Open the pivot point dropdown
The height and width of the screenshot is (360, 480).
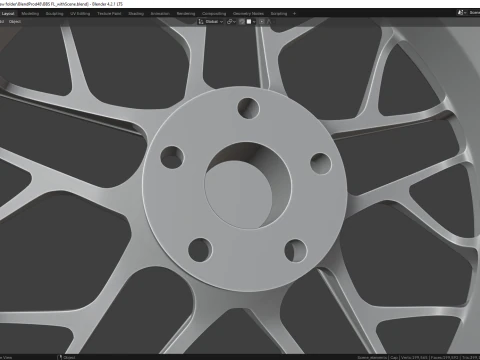coord(231,22)
